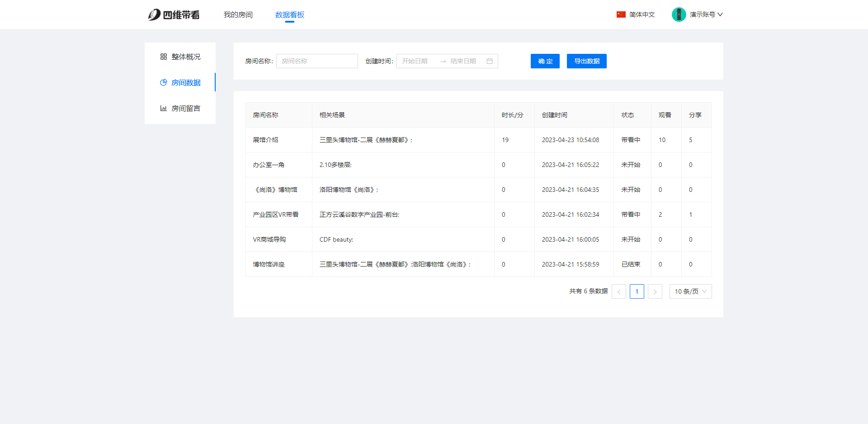Click the 整体概况 grid icon
Image resolution: width=868 pixels, height=424 pixels.
pyautogui.click(x=164, y=57)
